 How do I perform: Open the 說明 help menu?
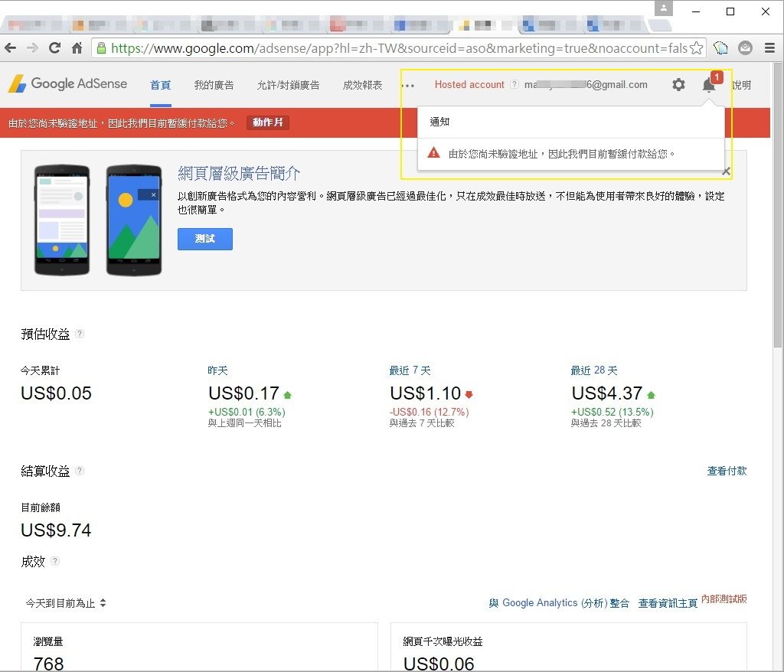coord(741,85)
